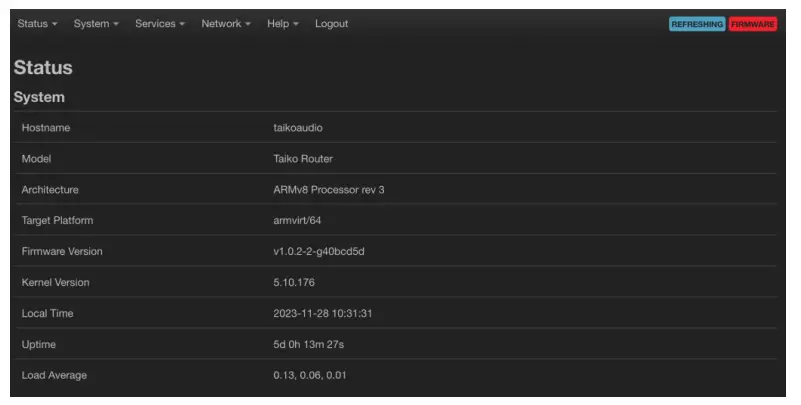The image size is (801, 405).
Task: Click the Local Time row label
Action: [x=47, y=314]
